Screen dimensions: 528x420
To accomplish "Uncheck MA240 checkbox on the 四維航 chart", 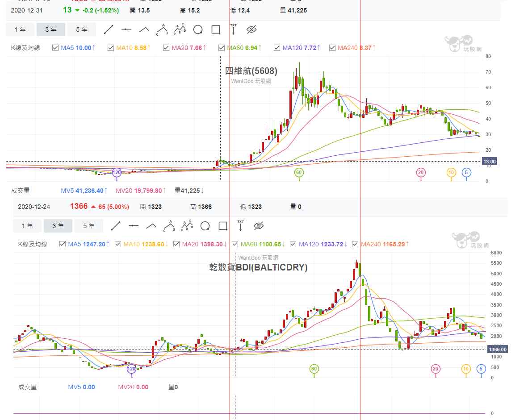I will (332, 48).
